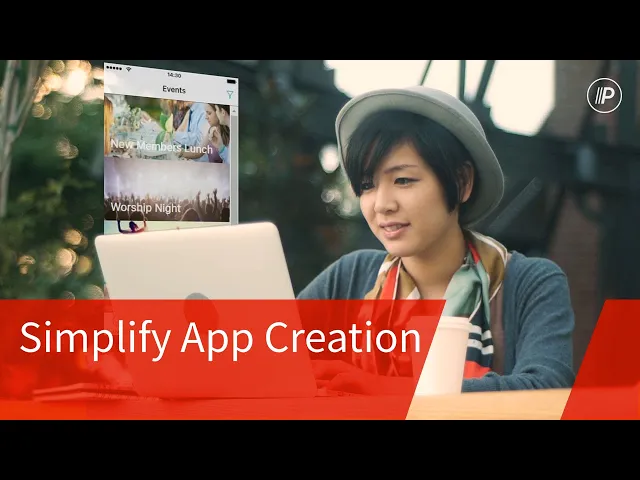The image size is (640, 480).
Task: Open the Worship Night event card
Action: pos(167,190)
